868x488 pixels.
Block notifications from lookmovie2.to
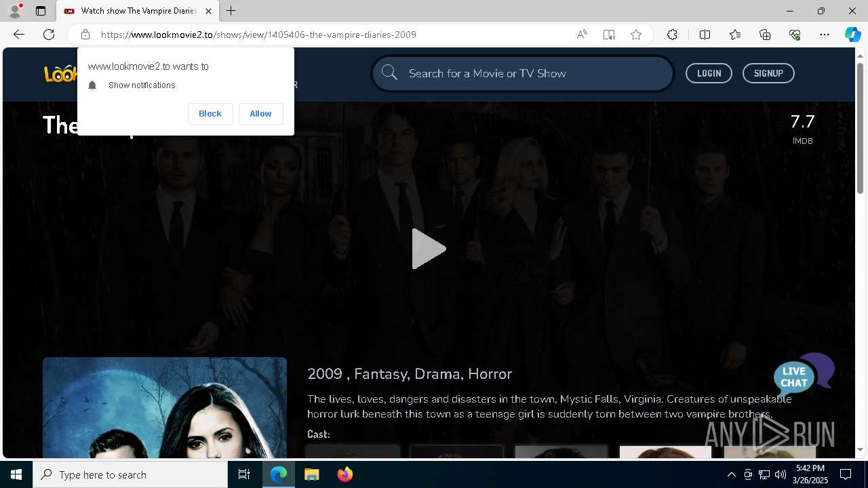[x=210, y=114]
